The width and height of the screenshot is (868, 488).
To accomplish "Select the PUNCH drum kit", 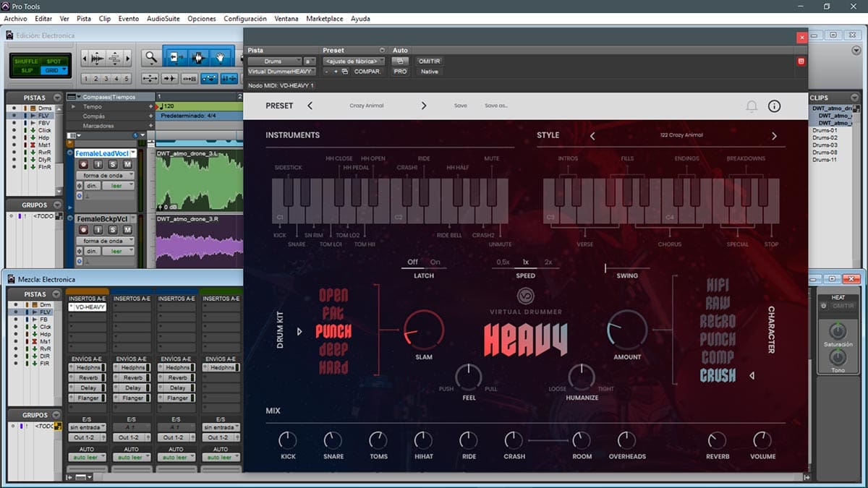I will tap(333, 331).
